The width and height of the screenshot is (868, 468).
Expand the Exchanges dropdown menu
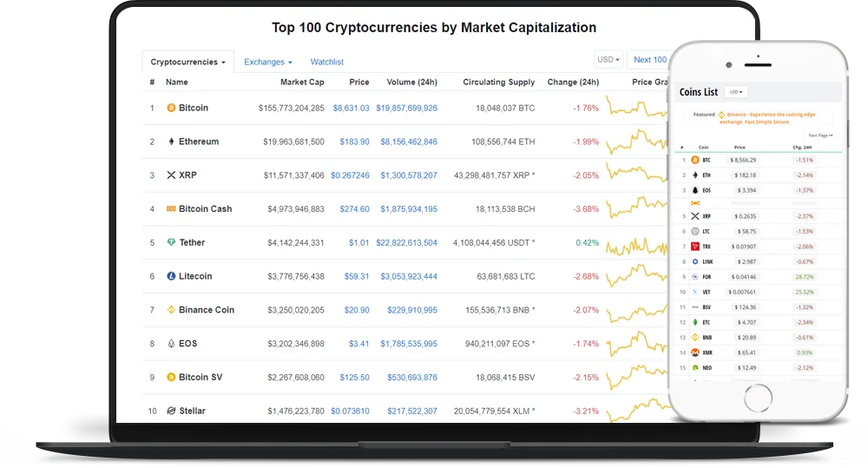click(268, 62)
